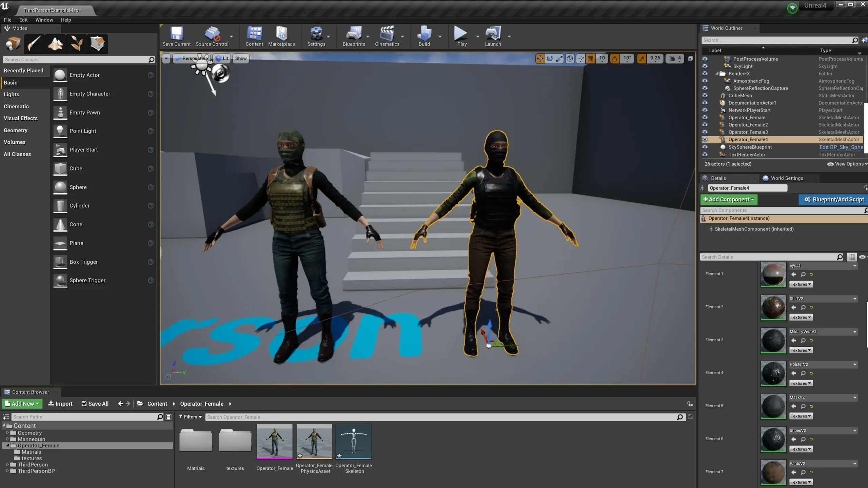The width and height of the screenshot is (868, 488).
Task: Switch to the World Settings tab
Action: [x=787, y=178]
